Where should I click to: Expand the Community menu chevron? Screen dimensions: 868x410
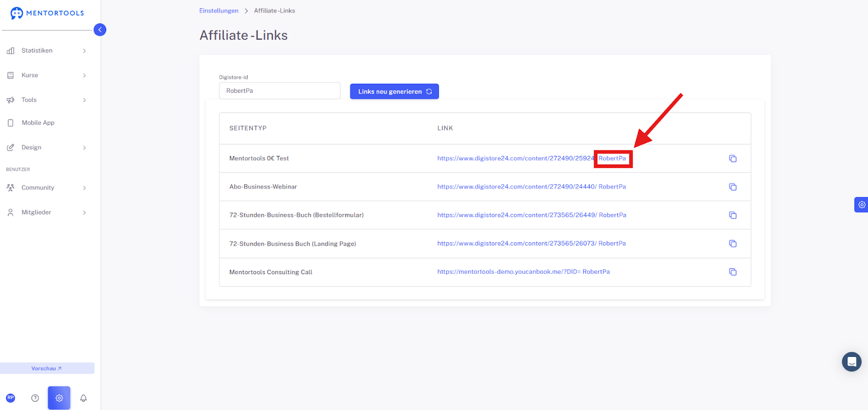click(84, 188)
